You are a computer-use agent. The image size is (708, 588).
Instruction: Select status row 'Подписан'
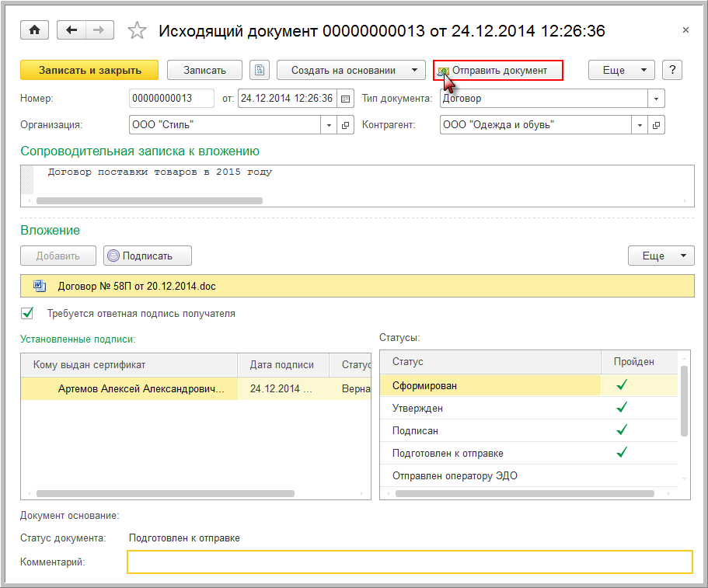[x=528, y=430]
